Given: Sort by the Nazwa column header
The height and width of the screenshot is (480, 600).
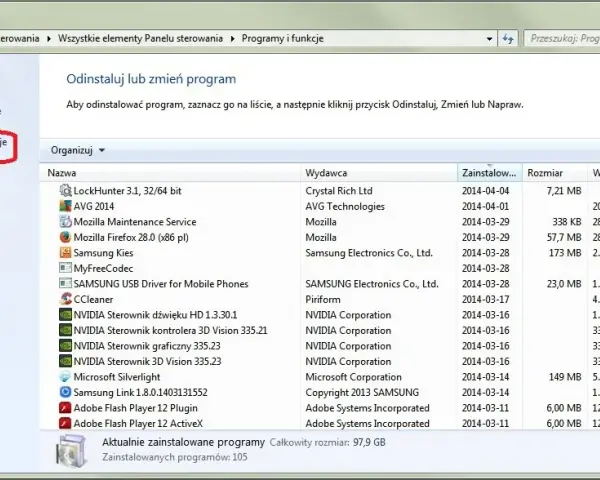Looking at the screenshot, I should tap(170, 173).
